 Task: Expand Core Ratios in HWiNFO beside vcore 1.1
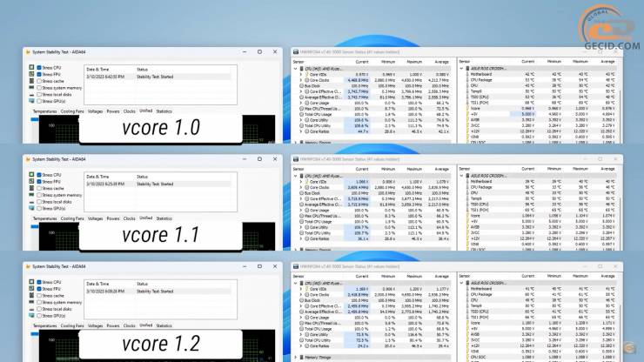(301, 238)
